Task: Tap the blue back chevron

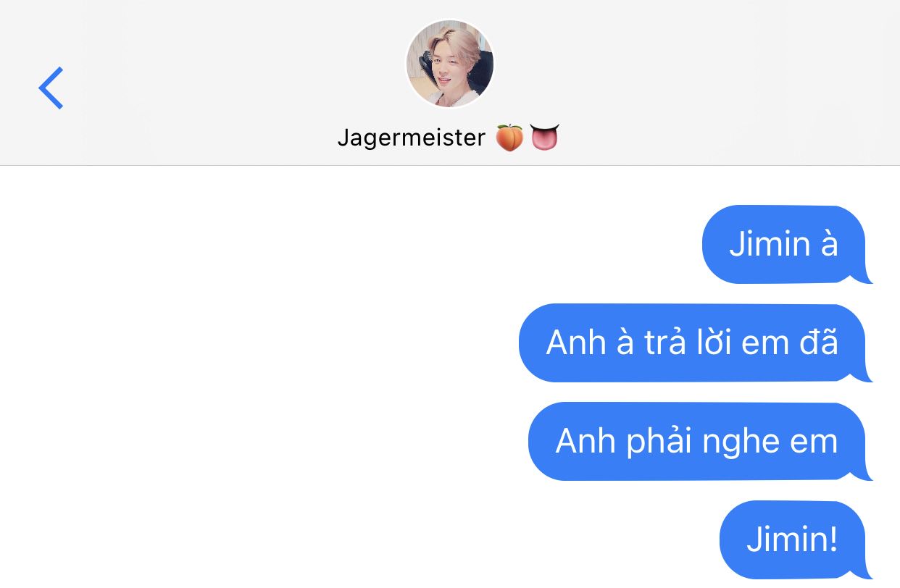Action: coord(51,88)
